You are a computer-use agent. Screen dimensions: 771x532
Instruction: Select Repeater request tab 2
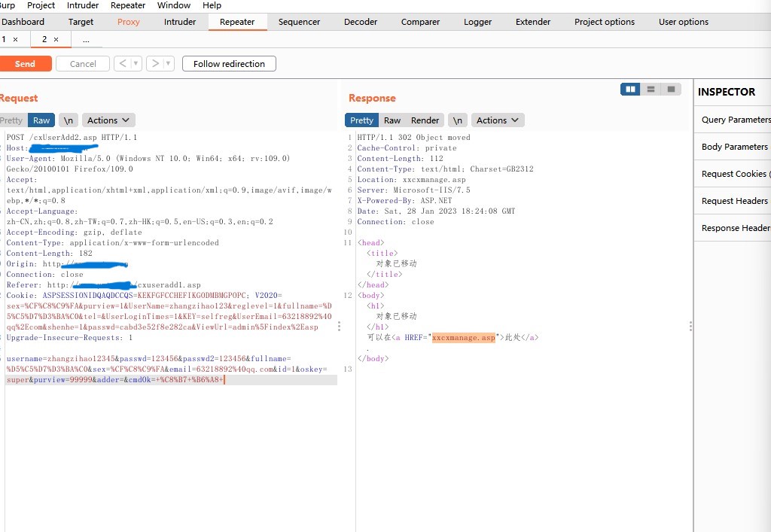(44, 39)
